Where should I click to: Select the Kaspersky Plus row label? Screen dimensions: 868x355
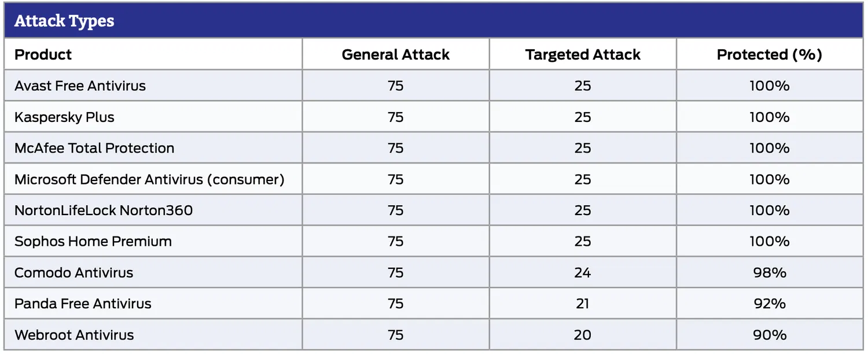pos(64,117)
